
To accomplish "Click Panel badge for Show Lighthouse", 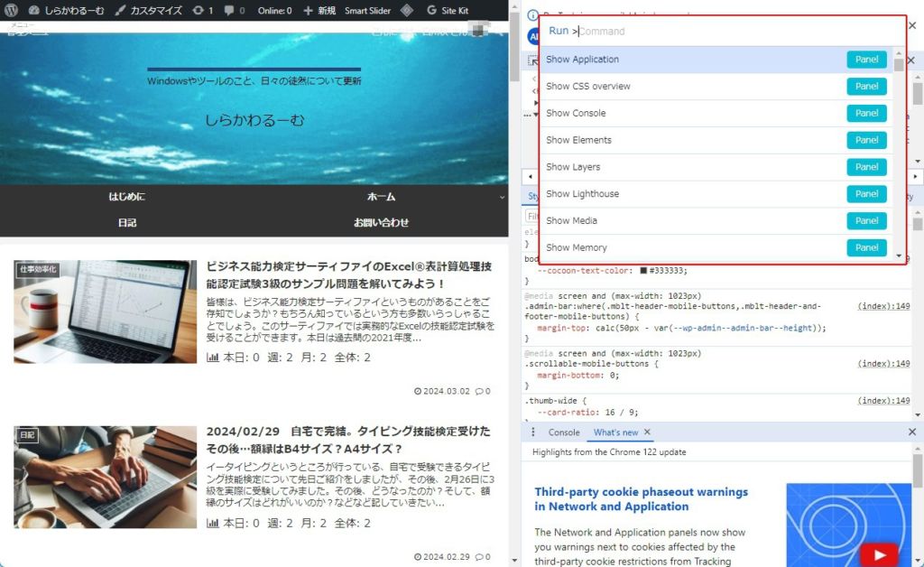I will [x=867, y=194].
